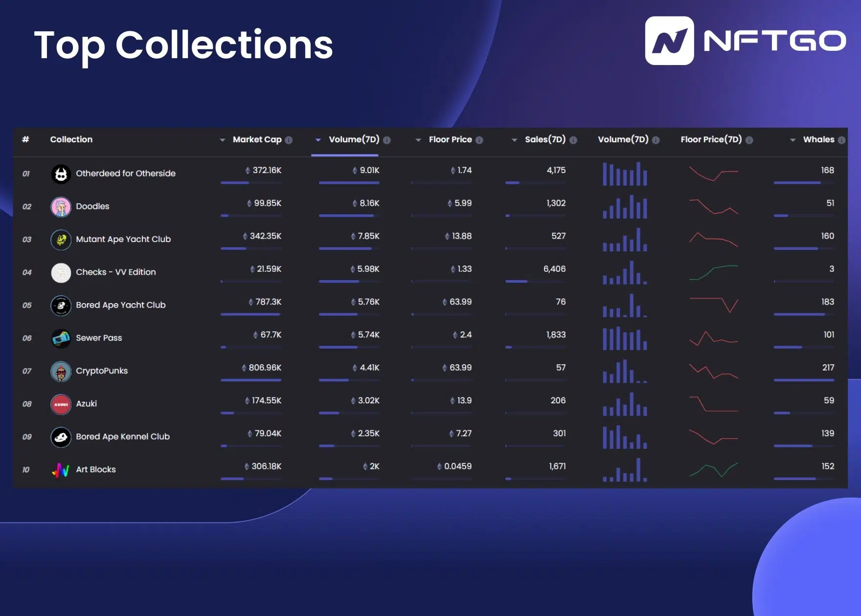
Task: Open the Sewer Pass link
Action: pos(99,338)
